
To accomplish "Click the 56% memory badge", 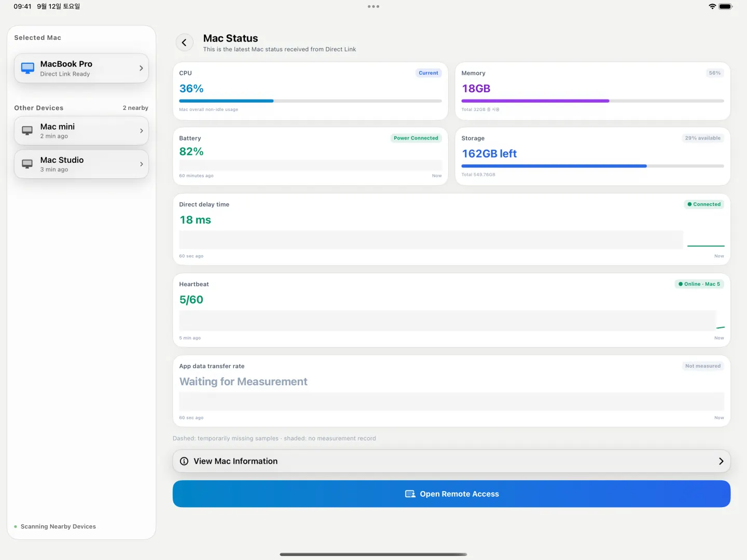I will 715,73.
